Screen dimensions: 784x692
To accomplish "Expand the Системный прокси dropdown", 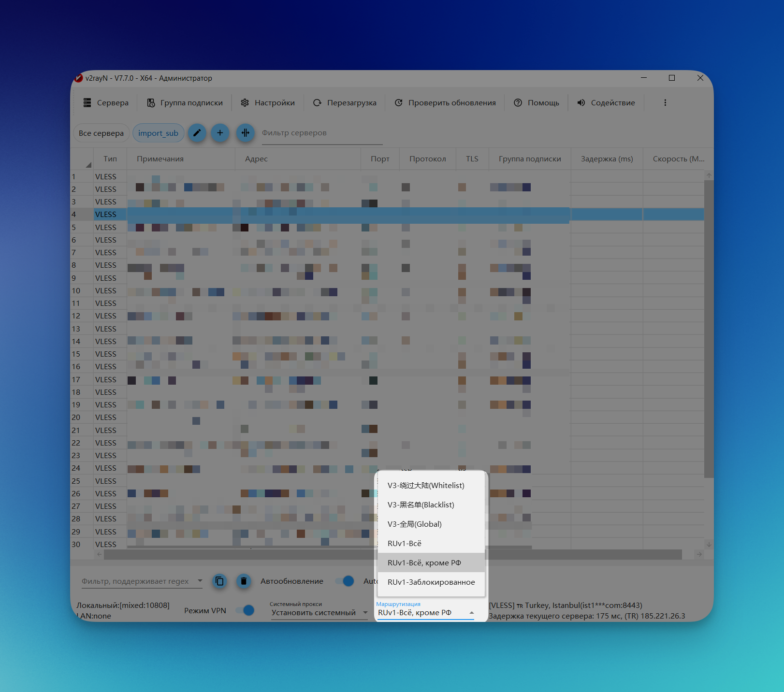I will (x=319, y=613).
